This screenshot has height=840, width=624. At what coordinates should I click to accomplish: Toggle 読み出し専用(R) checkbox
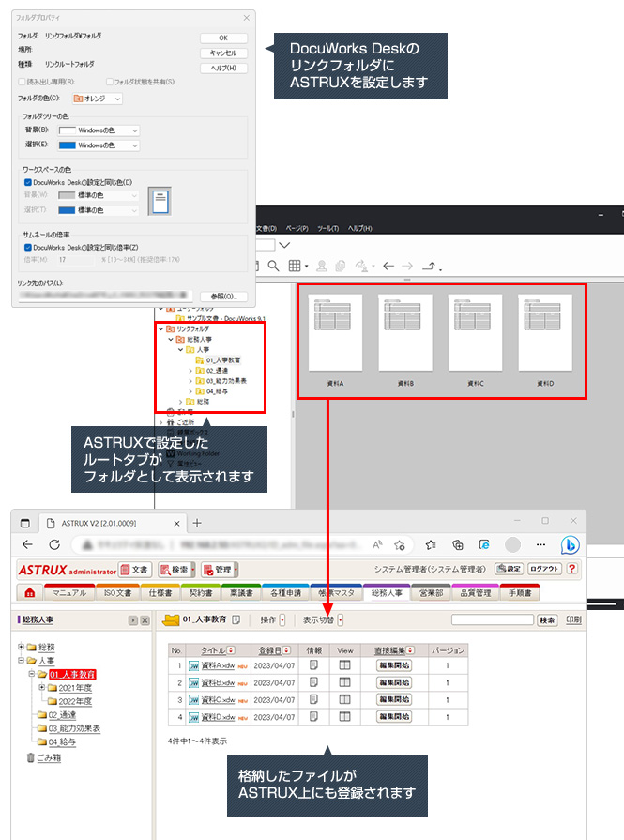(22, 82)
